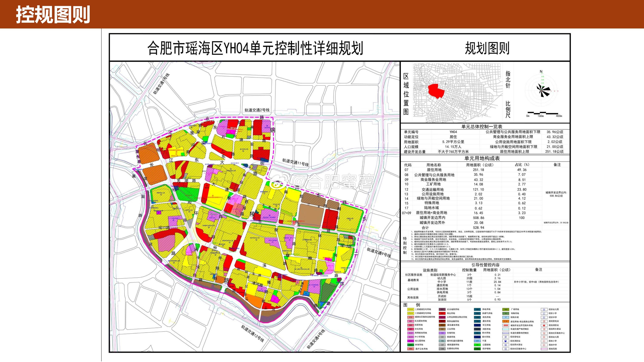Viewport: 644px width, 362px height.
Task: Click the 仓储用地 purple swatch
Action: 442,333
